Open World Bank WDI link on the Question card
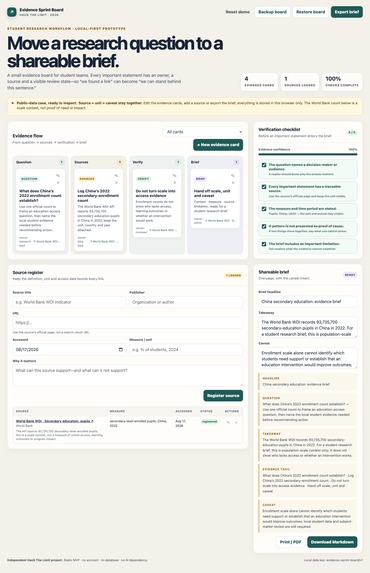The width and height of the screenshot is (370, 573). coord(48,242)
